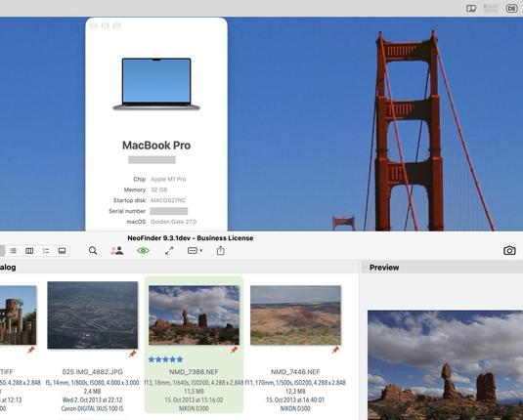Click the macOS menu bar chat-search icon

471,9
